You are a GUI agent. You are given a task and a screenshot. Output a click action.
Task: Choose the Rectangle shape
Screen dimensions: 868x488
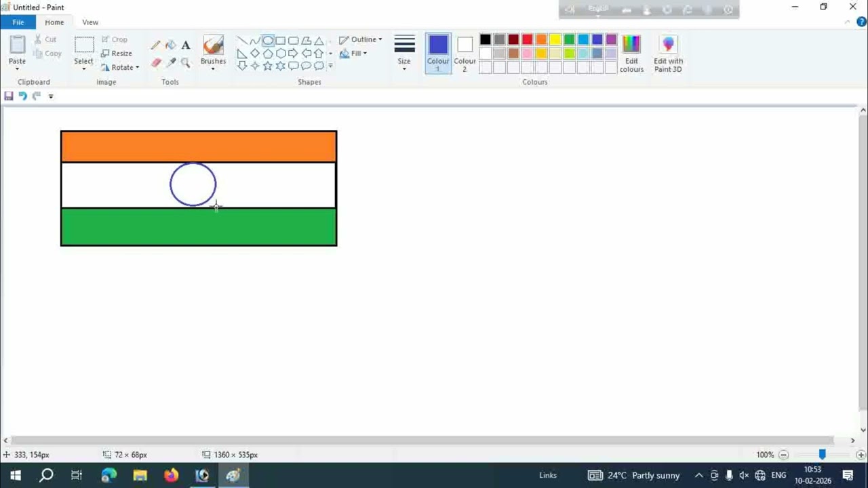click(280, 41)
